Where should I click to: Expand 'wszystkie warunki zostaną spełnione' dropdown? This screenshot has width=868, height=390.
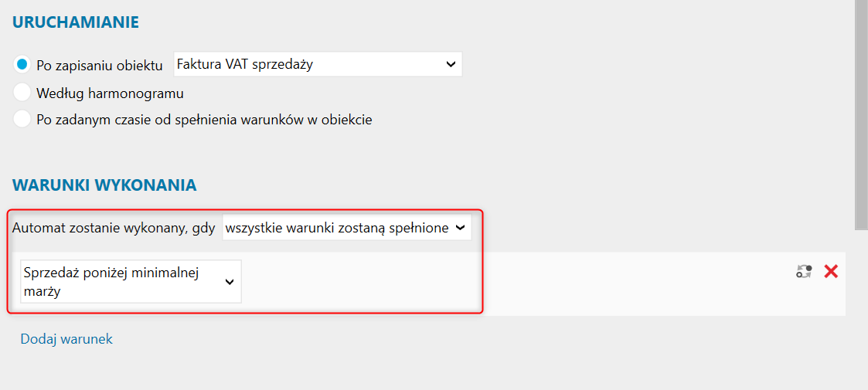coord(346,228)
